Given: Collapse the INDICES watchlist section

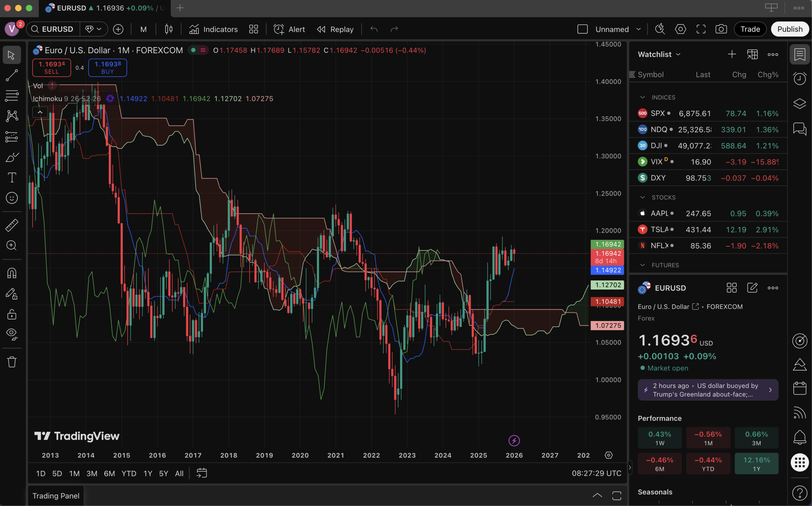Looking at the screenshot, I should [642, 97].
